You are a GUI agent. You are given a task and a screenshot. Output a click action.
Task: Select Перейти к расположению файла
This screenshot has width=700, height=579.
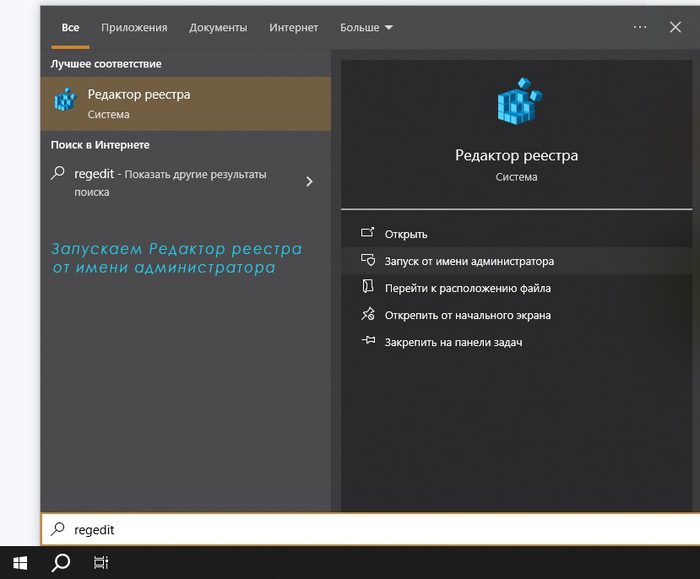tap(467, 288)
